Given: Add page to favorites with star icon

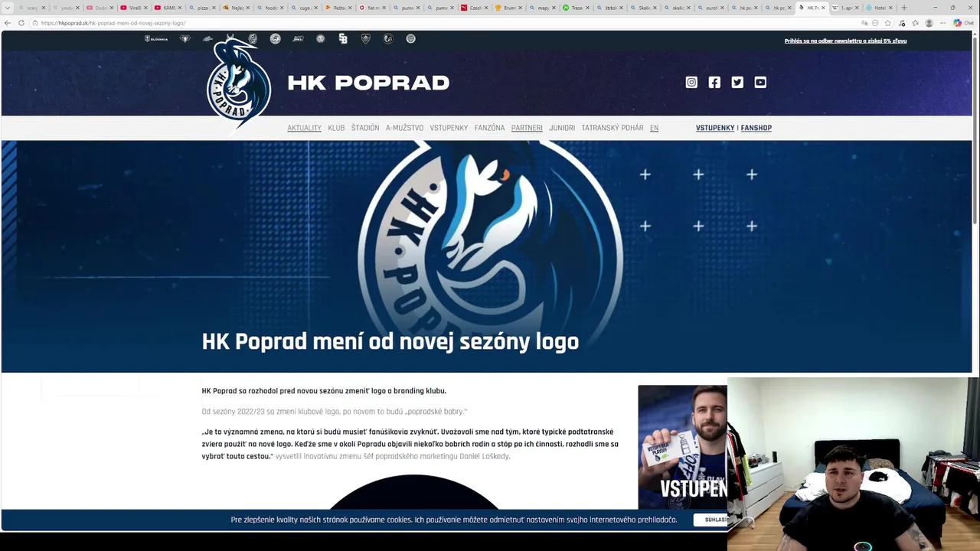Looking at the screenshot, I should tap(888, 23).
